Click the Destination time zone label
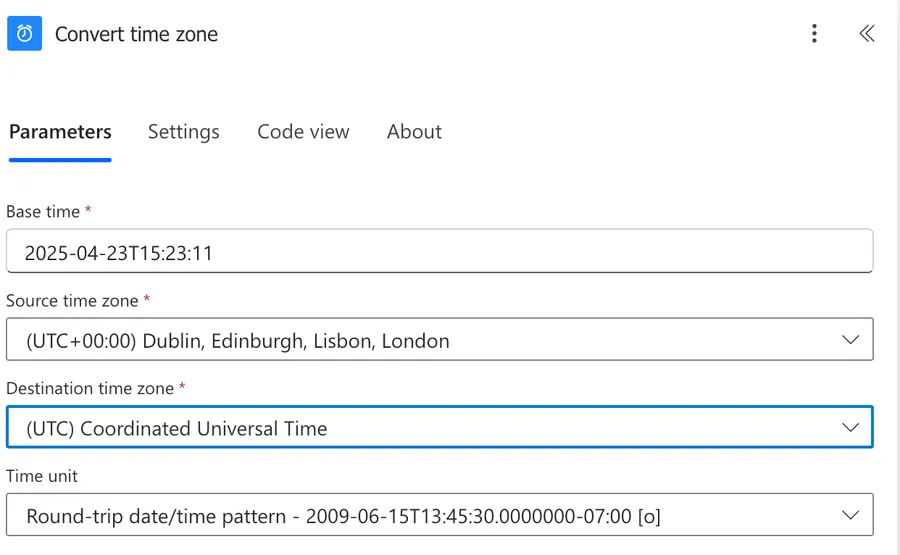The width and height of the screenshot is (900, 555). coord(91,388)
